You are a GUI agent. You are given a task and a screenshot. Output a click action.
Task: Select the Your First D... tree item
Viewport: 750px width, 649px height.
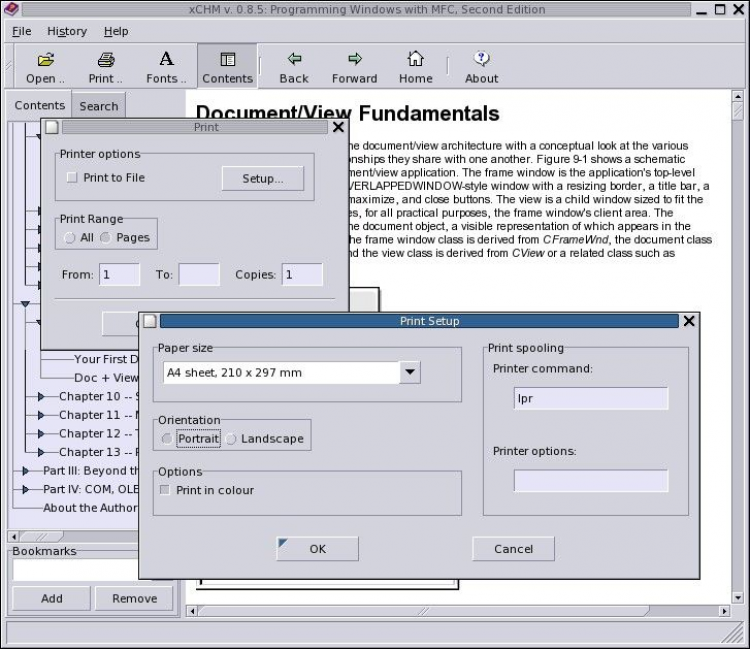coord(106,359)
